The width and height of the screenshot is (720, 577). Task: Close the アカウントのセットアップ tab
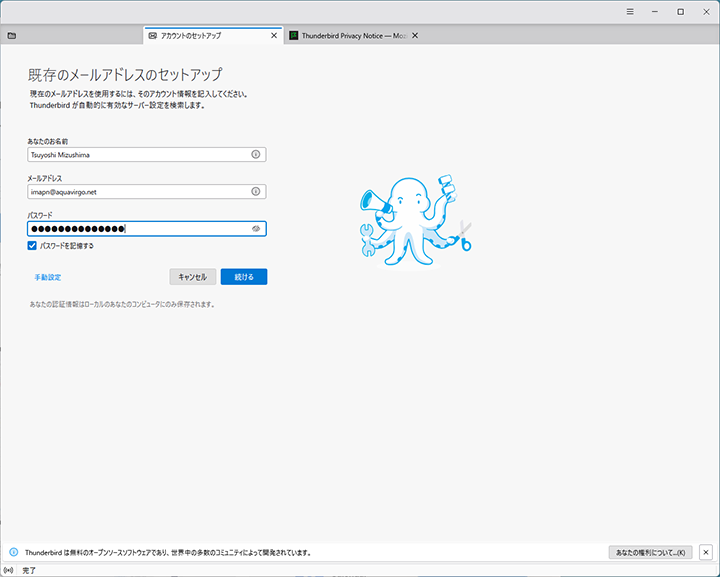[x=275, y=35]
